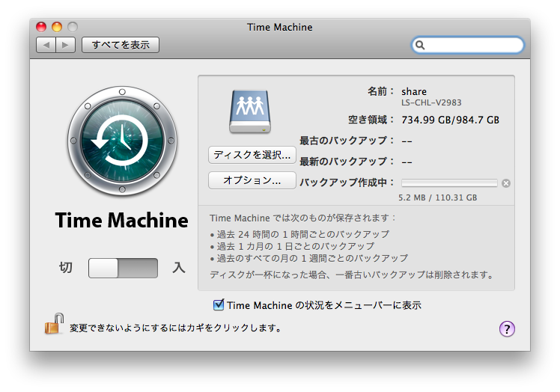560x392 pixels.
Task: Click the large Time Machine clock icon
Action: 122,141
